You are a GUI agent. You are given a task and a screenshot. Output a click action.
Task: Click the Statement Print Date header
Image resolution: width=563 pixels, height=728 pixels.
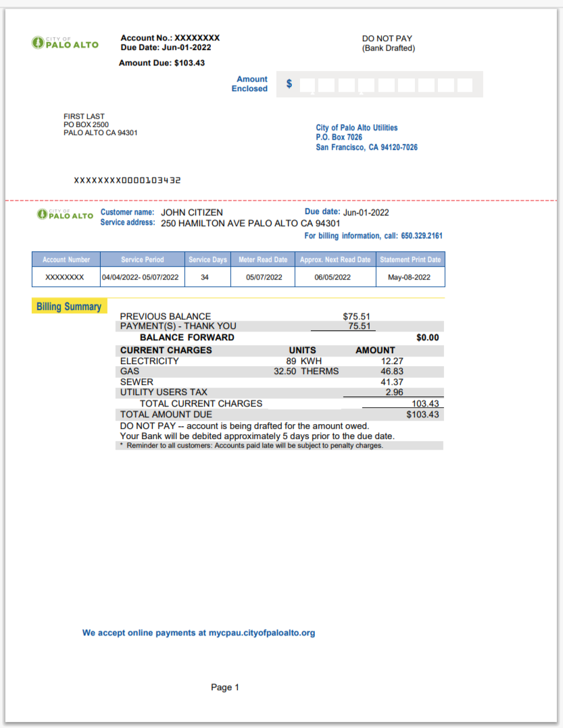tap(410, 259)
